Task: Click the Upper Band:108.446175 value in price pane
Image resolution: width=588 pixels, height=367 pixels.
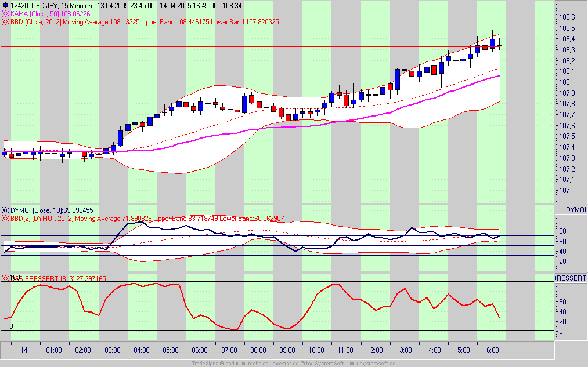Action: tap(175, 22)
